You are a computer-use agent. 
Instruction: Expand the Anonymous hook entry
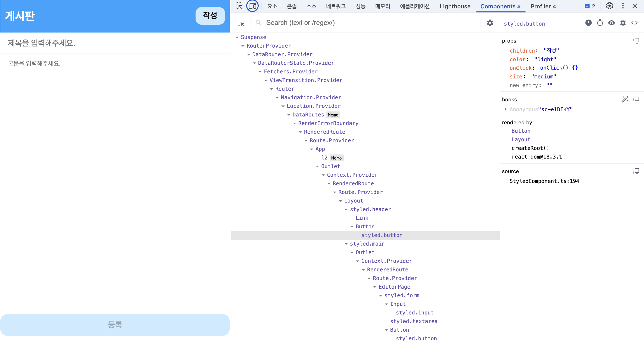tap(506, 109)
